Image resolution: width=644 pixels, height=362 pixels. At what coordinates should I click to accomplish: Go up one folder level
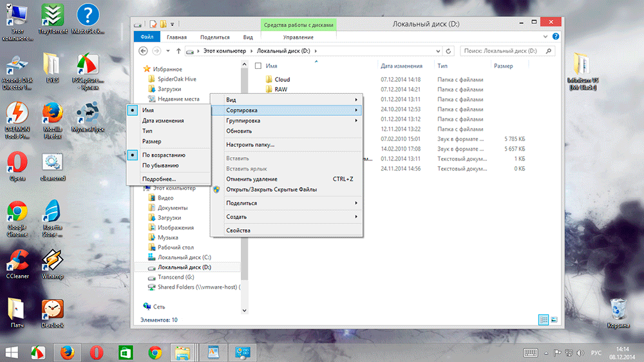coord(178,51)
